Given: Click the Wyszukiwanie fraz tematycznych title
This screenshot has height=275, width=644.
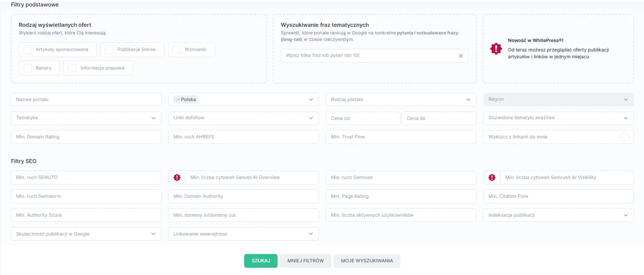Looking at the screenshot, I should coord(325,25).
